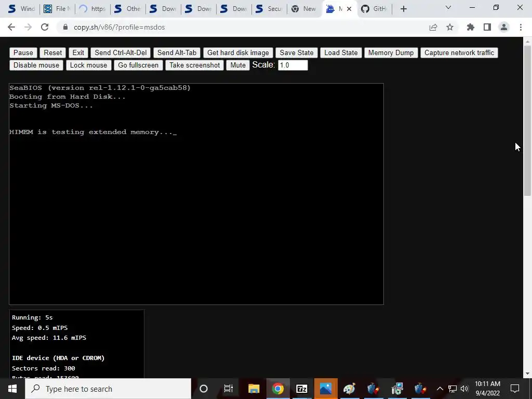The height and width of the screenshot is (399, 532).
Task: Switch to the GitHub tab
Action: tap(374, 9)
